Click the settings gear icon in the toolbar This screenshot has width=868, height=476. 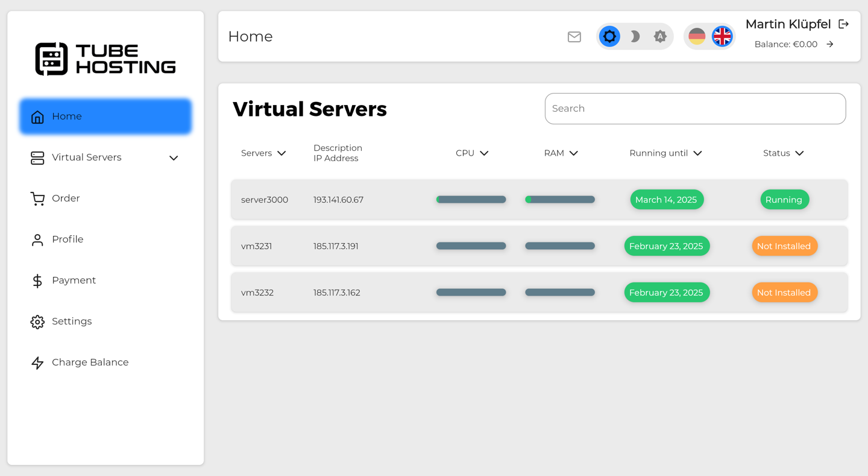(609, 36)
